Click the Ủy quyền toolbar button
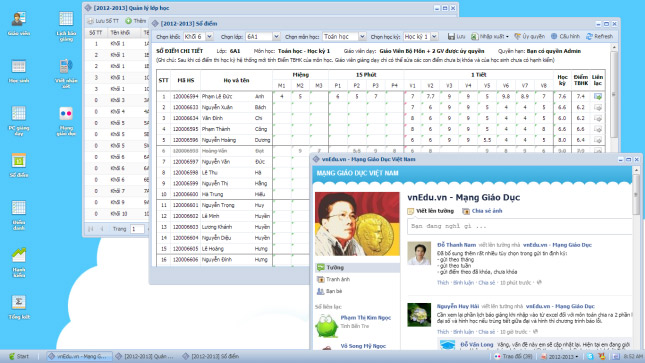The width and height of the screenshot is (645, 363). click(x=529, y=36)
